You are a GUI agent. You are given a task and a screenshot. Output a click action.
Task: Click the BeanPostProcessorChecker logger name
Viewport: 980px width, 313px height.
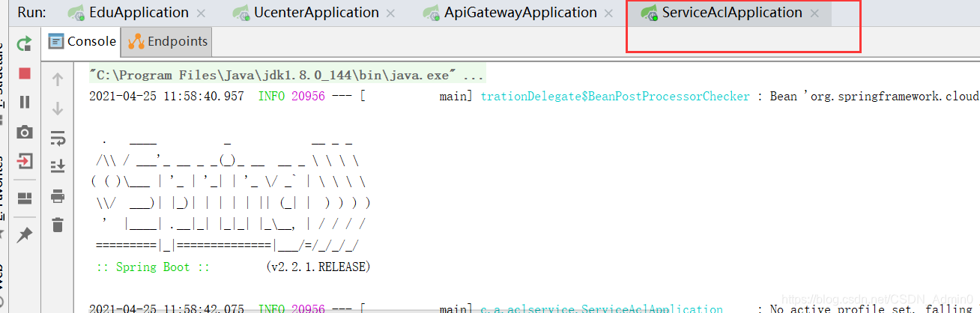(x=615, y=97)
